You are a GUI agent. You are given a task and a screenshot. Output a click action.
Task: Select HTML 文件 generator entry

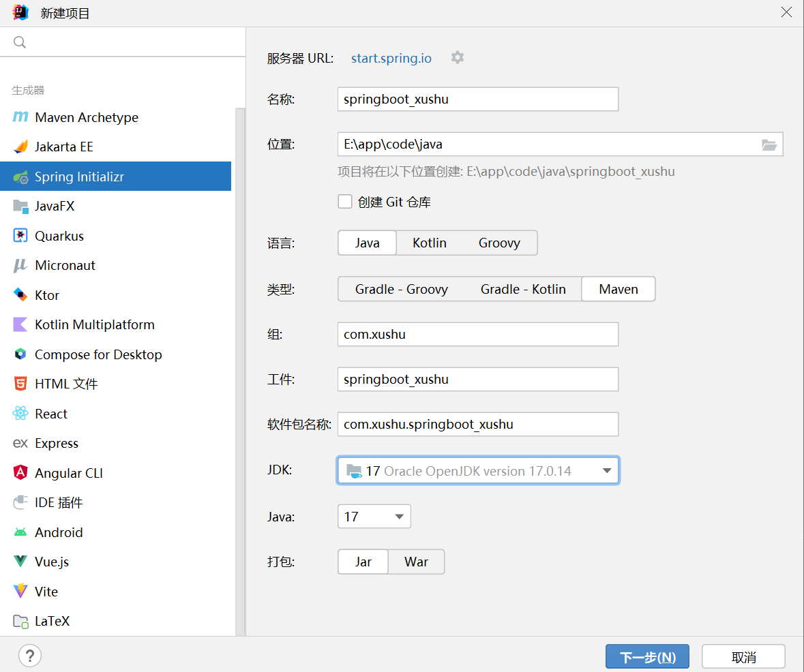point(116,384)
